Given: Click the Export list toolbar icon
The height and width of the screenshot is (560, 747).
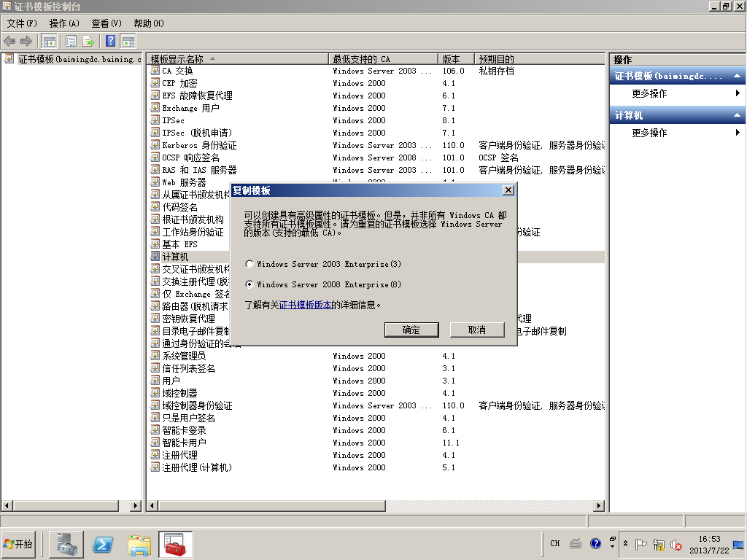Looking at the screenshot, I should [88, 42].
